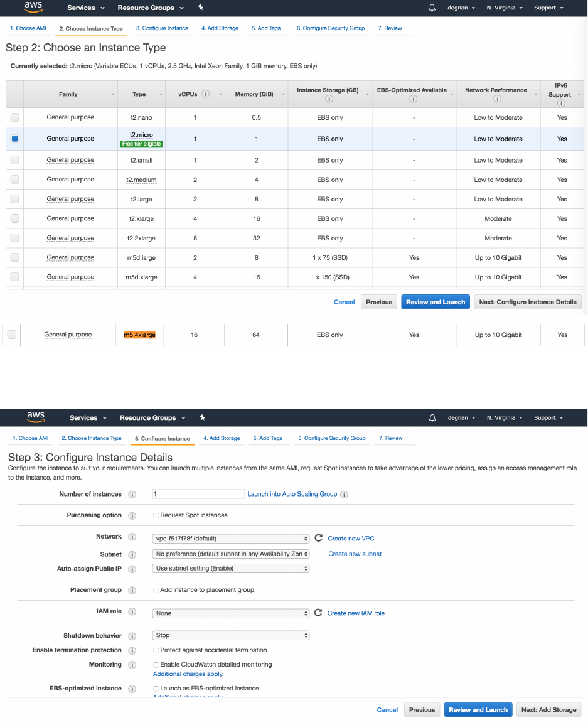Open the degnan account menu in top bar

pos(461,8)
